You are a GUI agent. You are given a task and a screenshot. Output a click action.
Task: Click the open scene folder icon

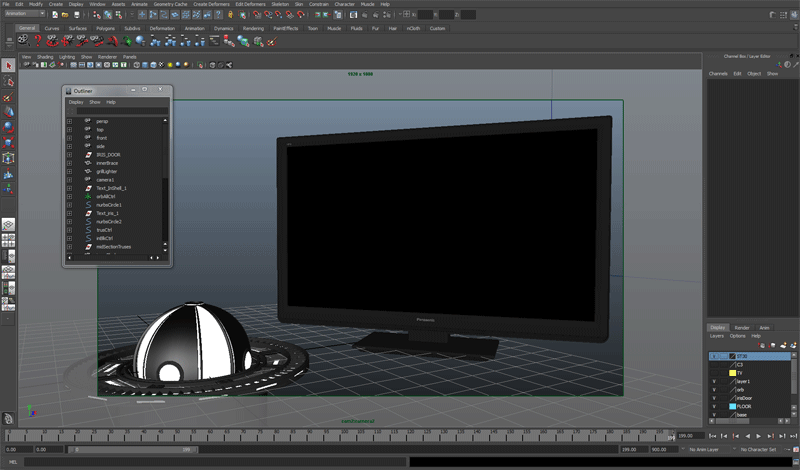click(65, 15)
